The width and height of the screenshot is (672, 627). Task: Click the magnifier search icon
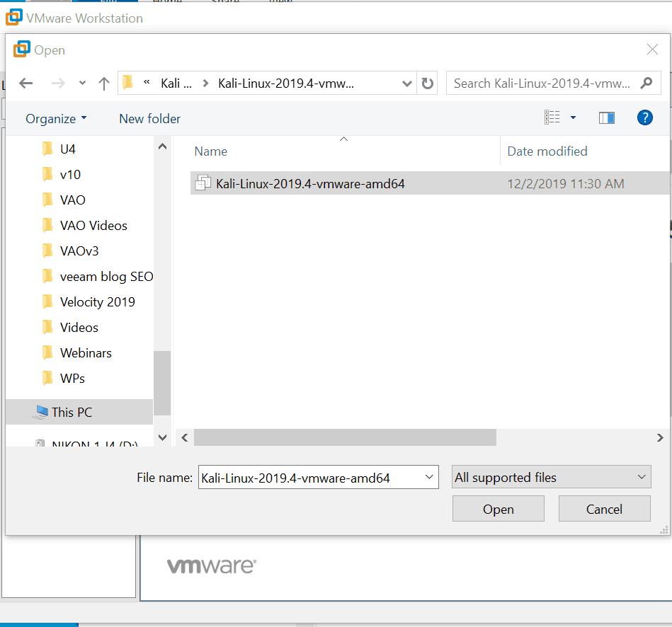(647, 83)
